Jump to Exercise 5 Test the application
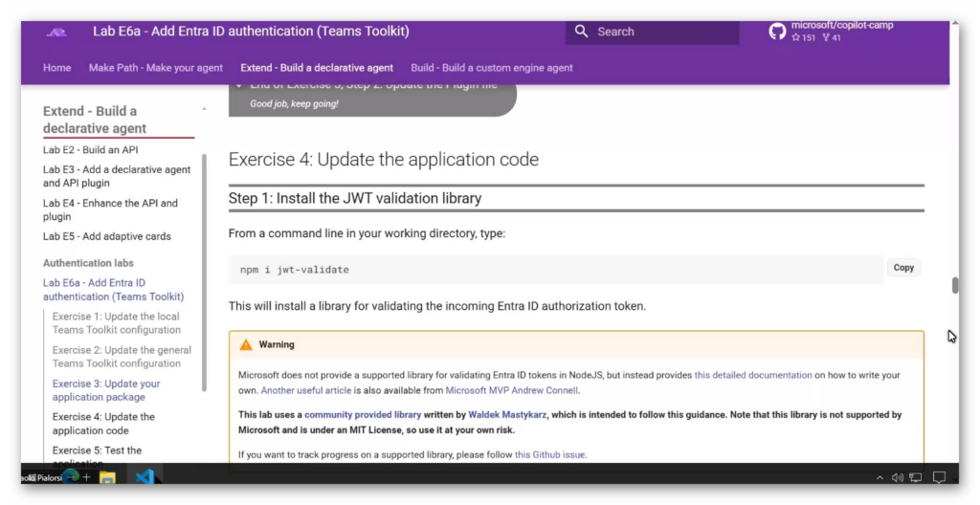Viewport: 980px width, 505px height. (x=97, y=456)
